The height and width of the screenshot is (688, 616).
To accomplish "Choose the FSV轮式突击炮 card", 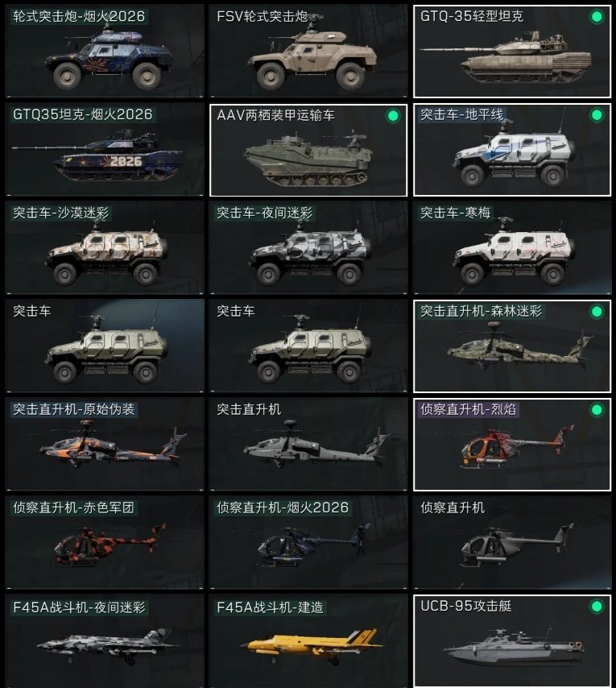I will pos(308,51).
